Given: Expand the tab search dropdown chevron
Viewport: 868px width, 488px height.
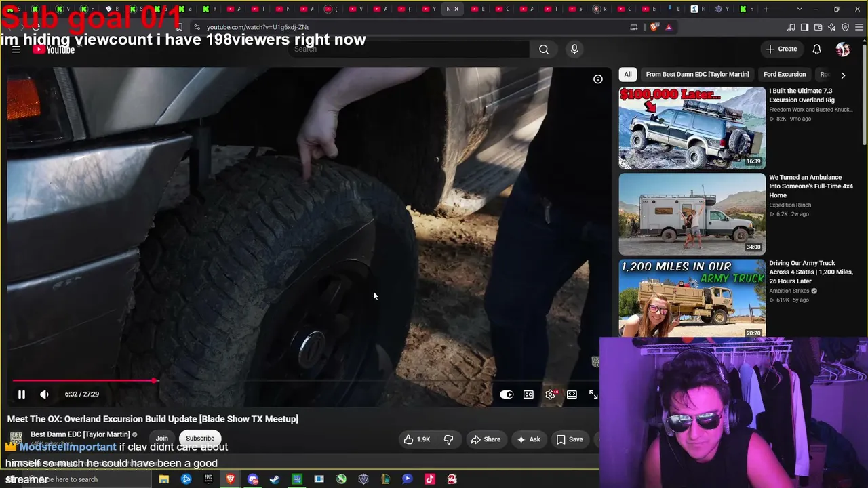Looking at the screenshot, I should (800, 9).
